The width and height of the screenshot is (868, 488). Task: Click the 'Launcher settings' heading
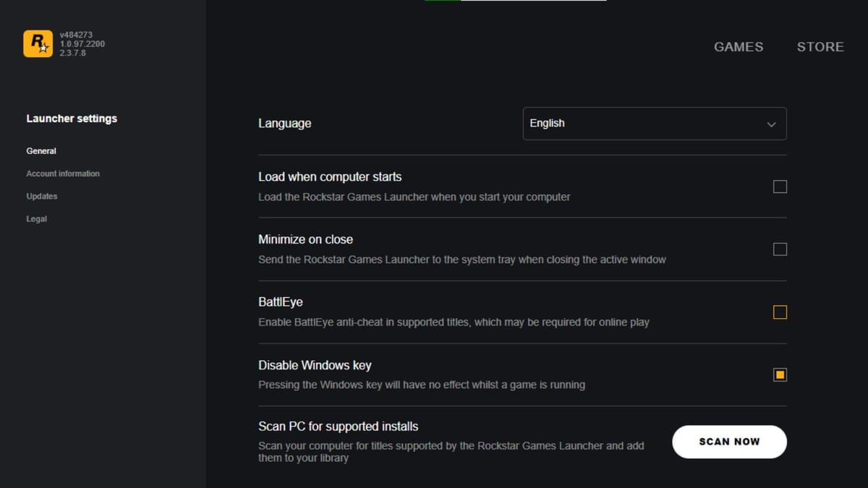72,118
